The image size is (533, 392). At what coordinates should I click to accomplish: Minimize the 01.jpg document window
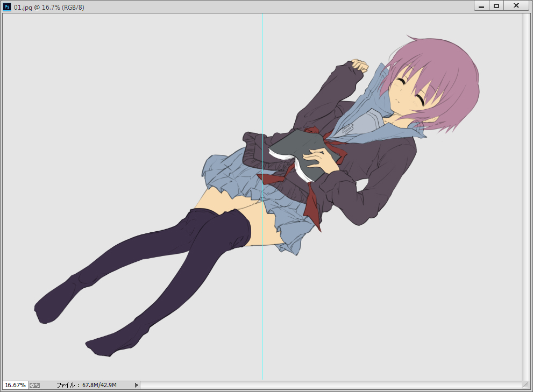[x=481, y=6]
